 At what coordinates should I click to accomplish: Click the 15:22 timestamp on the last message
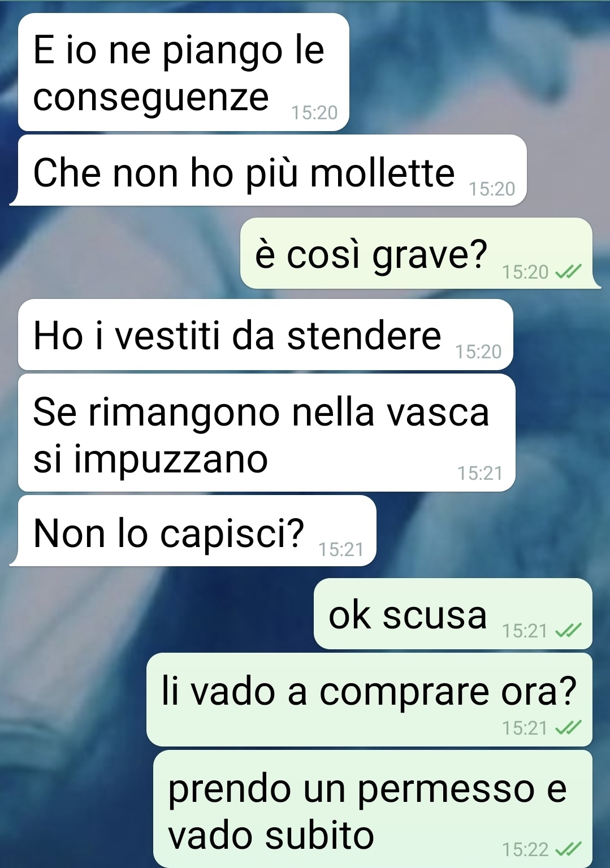(x=525, y=850)
